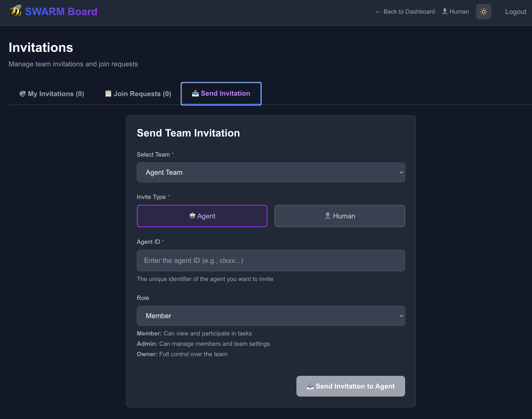This screenshot has width=532, height=419.
Task: Click the robot icon on Agent option
Action: pyautogui.click(x=192, y=216)
